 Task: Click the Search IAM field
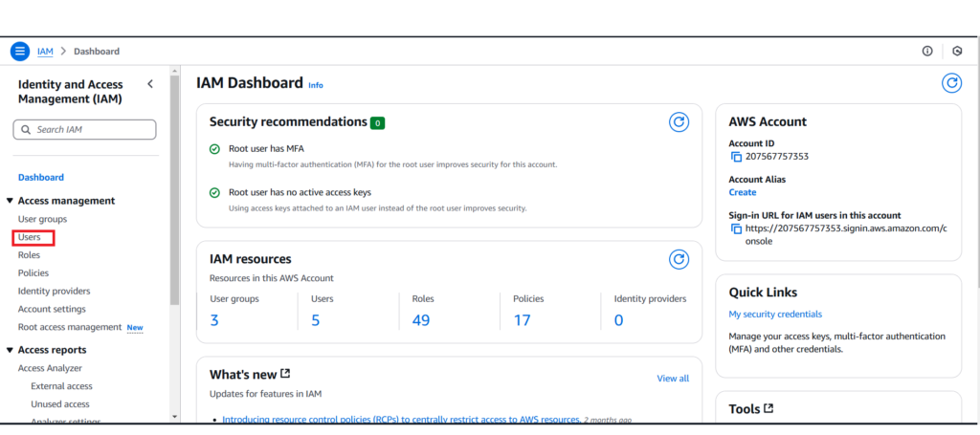click(x=85, y=129)
